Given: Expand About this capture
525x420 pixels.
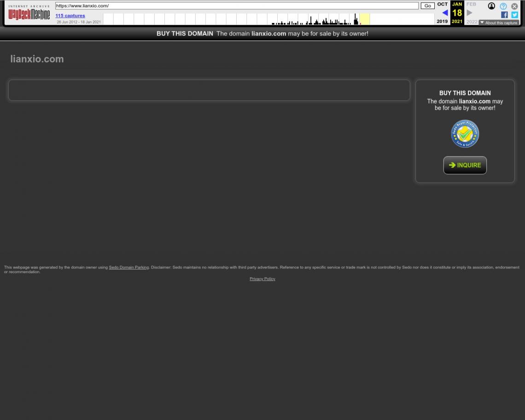Looking at the screenshot, I should point(499,23).
